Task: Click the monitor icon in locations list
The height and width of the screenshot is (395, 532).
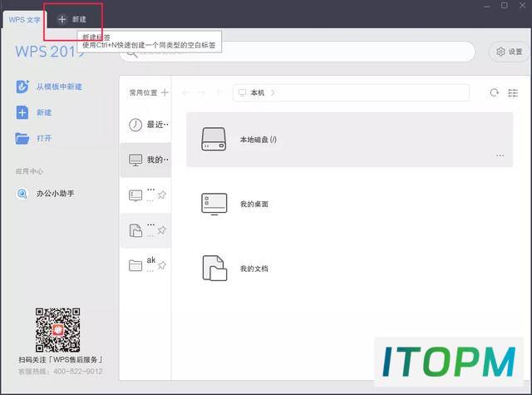Action: 135,160
